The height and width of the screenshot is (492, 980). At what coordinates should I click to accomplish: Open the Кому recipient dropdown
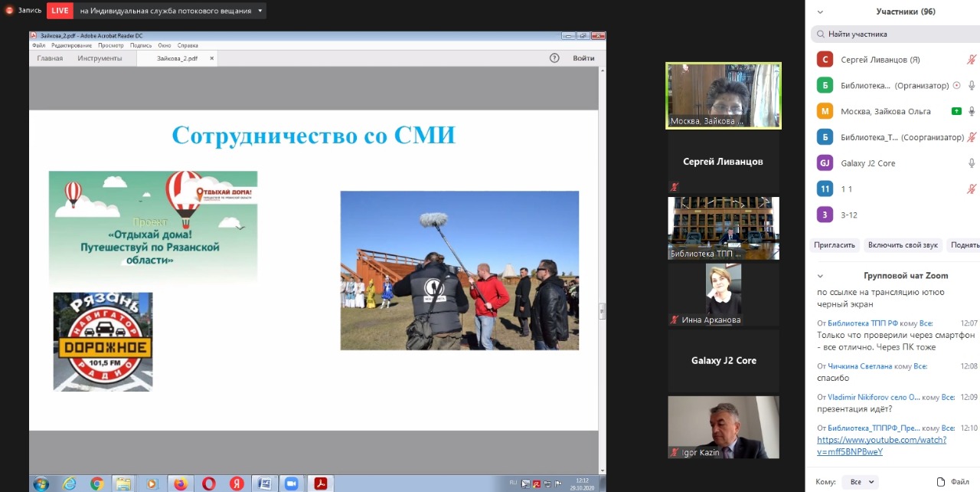pos(859,482)
